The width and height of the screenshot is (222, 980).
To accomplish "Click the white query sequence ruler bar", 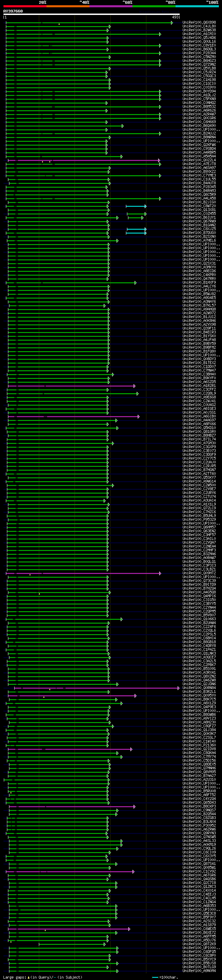I will coord(92,15).
